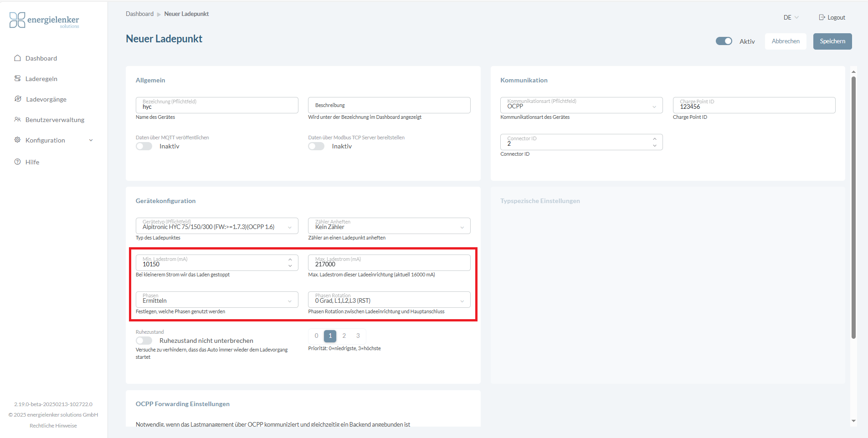Click the Abbrechen button

pos(786,41)
